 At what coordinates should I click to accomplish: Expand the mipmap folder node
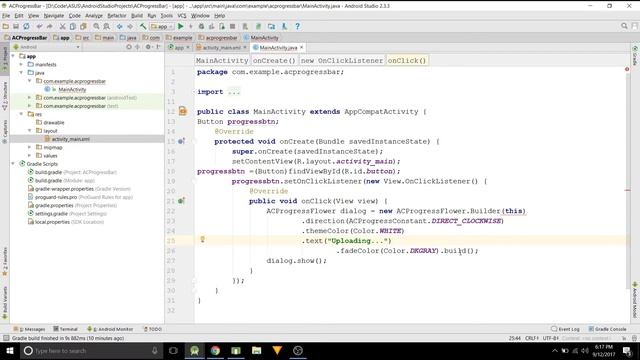coord(30,147)
